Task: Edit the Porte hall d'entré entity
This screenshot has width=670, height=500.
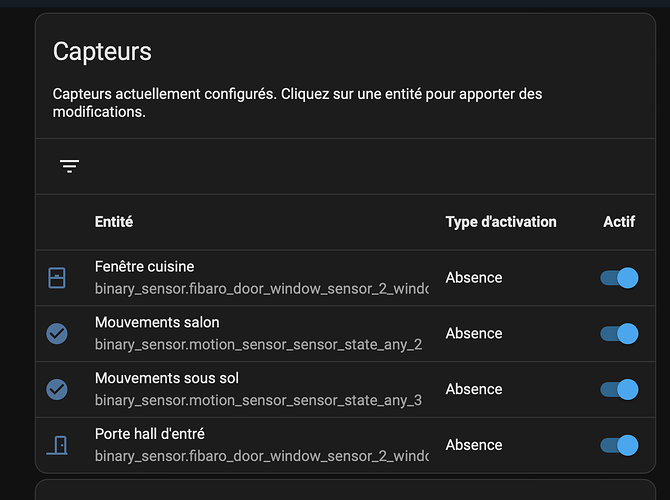Action: coord(150,434)
